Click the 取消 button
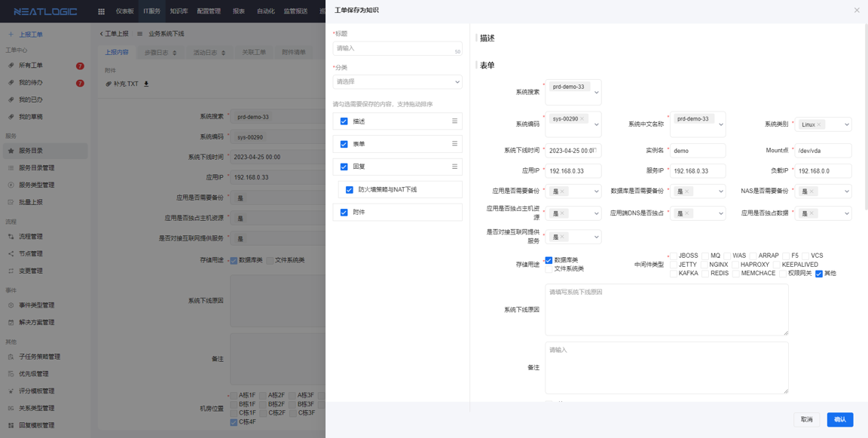 (x=806, y=419)
